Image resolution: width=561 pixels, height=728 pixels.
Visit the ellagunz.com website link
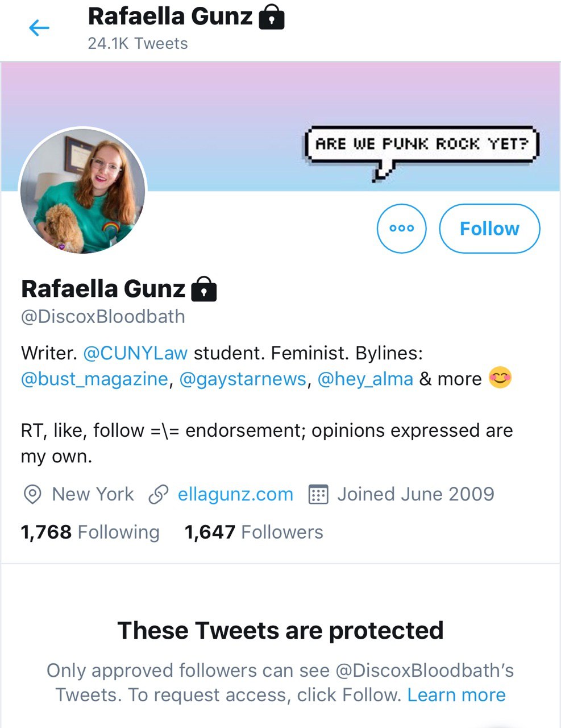click(235, 494)
